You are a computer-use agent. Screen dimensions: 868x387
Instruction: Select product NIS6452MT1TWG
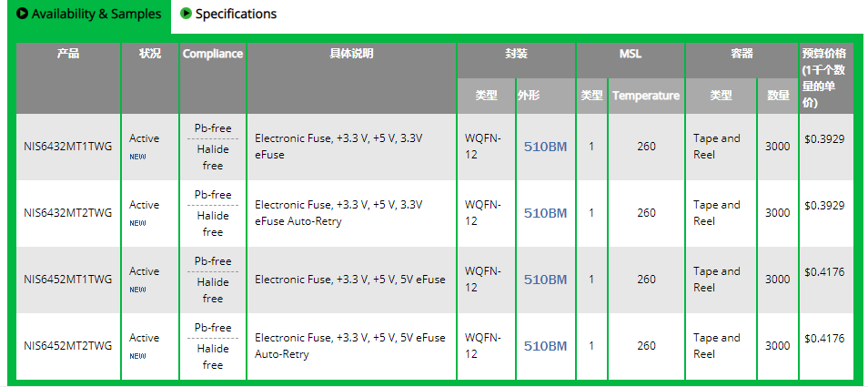click(x=68, y=280)
